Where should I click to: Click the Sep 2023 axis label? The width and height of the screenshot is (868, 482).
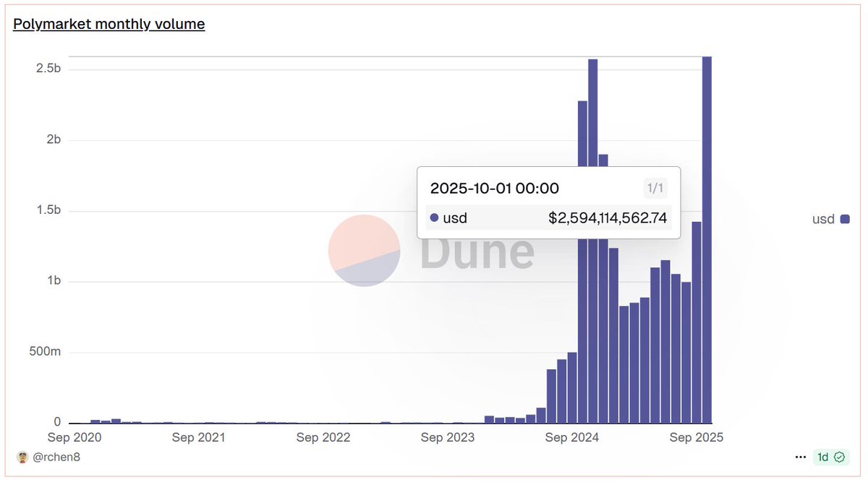[x=448, y=437]
